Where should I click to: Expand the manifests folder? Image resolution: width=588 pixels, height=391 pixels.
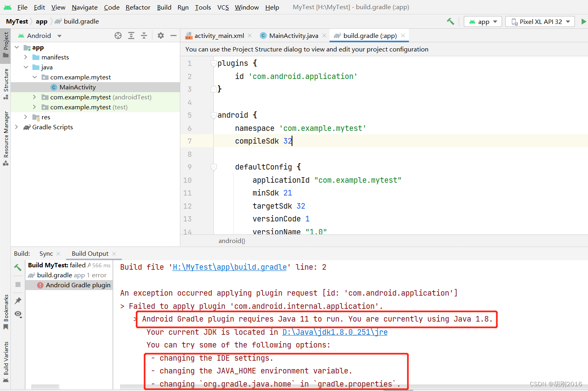coord(26,57)
